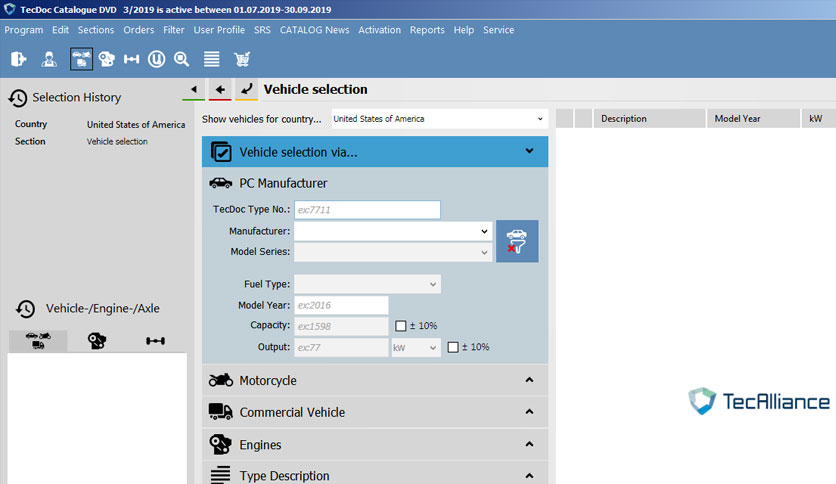The width and height of the screenshot is (836, 484).
Task: Open the Edit menu
Action: tap(60, 30)
